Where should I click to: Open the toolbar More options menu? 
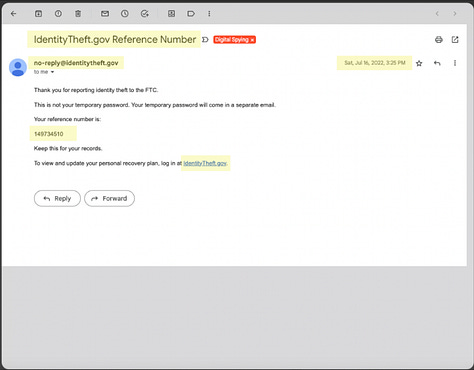pos(209,14)
